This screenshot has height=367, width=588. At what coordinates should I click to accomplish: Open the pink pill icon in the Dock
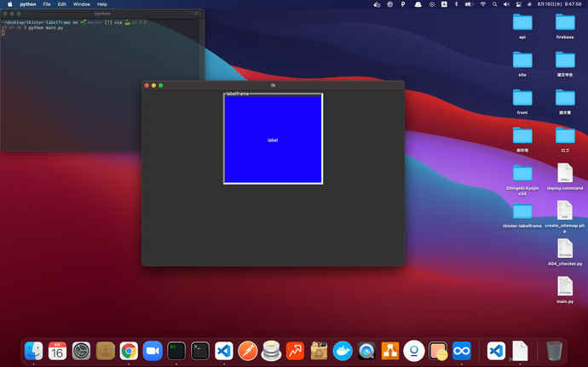[x=438, y=352]
